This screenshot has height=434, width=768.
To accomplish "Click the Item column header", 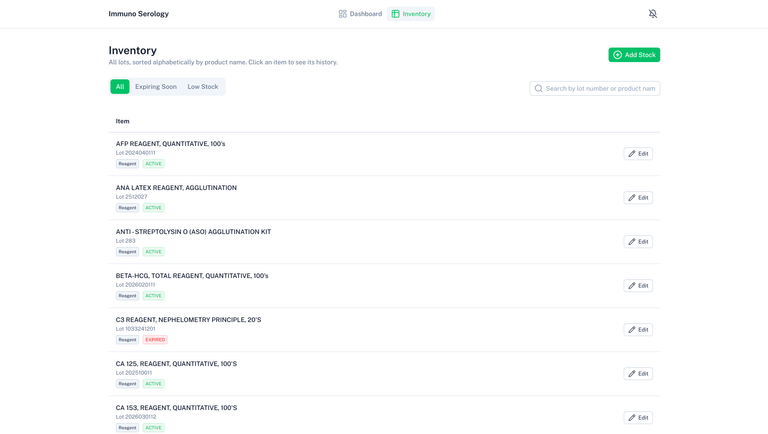I will (x=122, y=121).
